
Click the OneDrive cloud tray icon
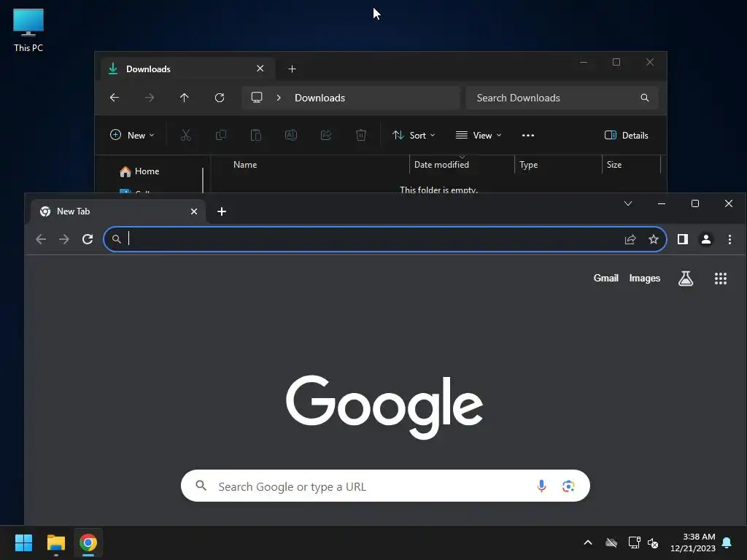click(x=611, y=542)
